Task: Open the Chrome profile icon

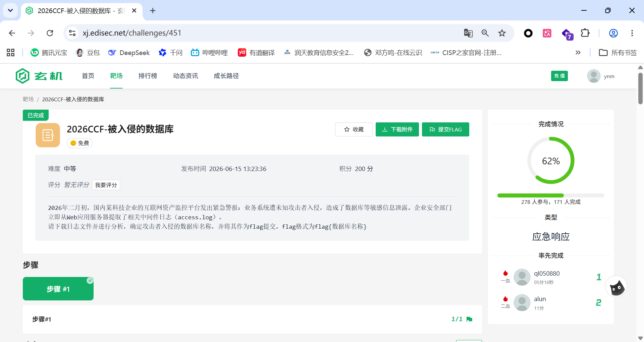Action: 613,33
